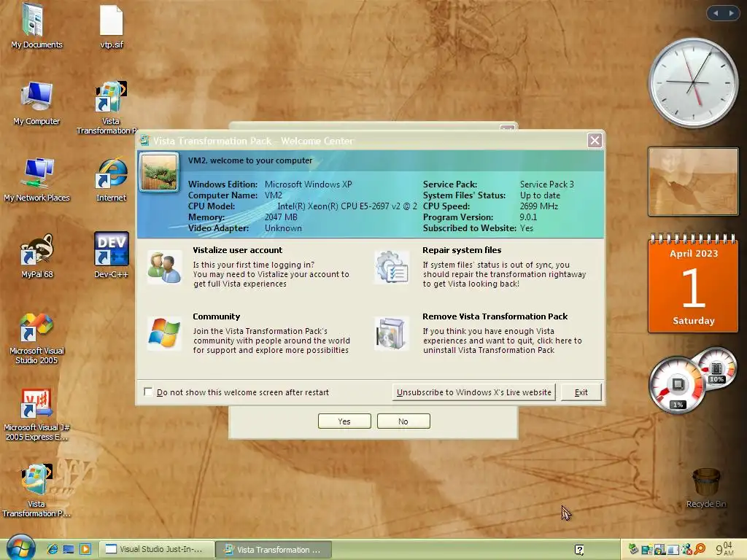Click the sidebar next-page arrow

731,13
